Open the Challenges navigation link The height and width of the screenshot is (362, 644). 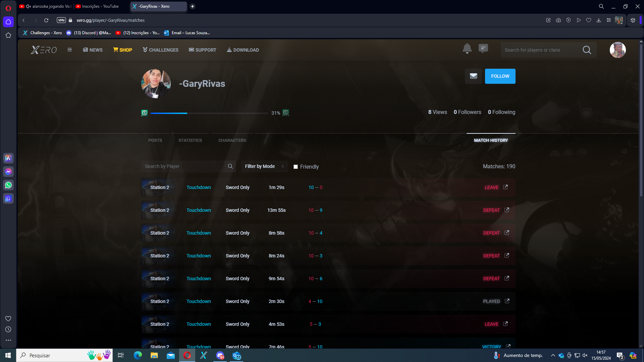click(x=160, y=50)
